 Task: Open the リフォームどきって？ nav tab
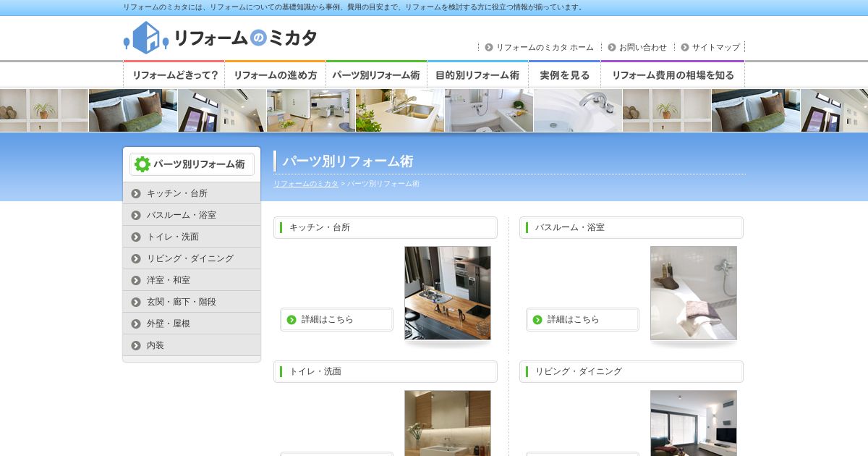[174, 75]
